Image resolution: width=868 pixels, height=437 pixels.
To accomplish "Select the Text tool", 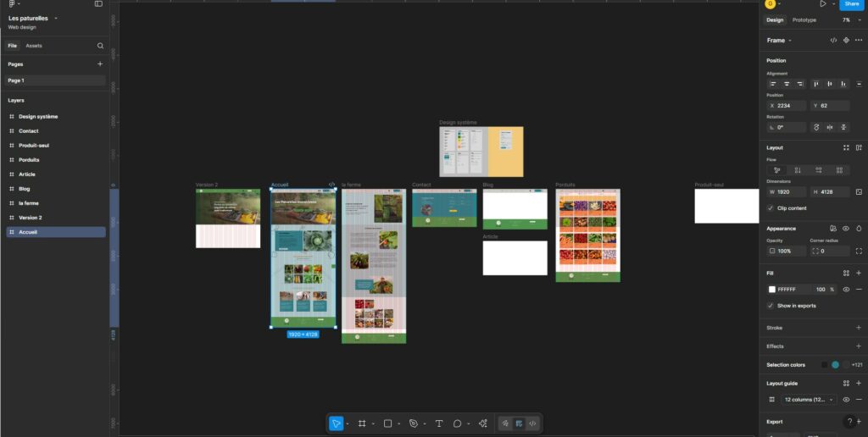I will tap(439, 423).
